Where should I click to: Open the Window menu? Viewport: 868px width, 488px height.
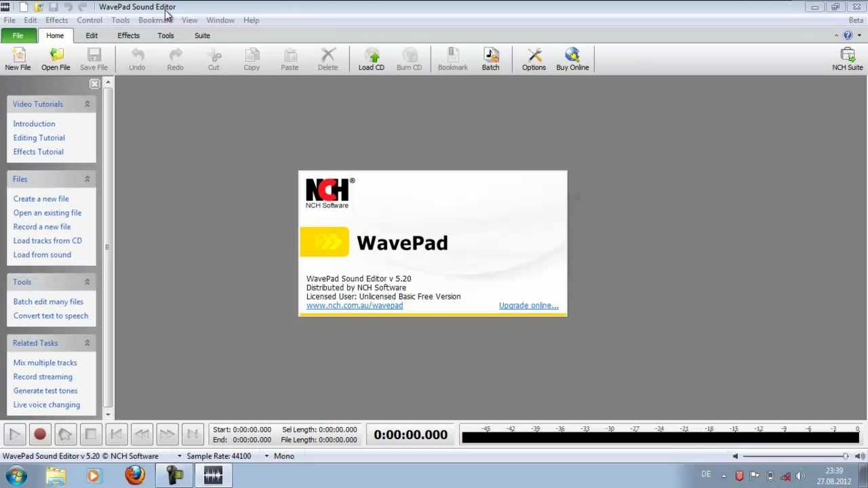coord(220,20)
